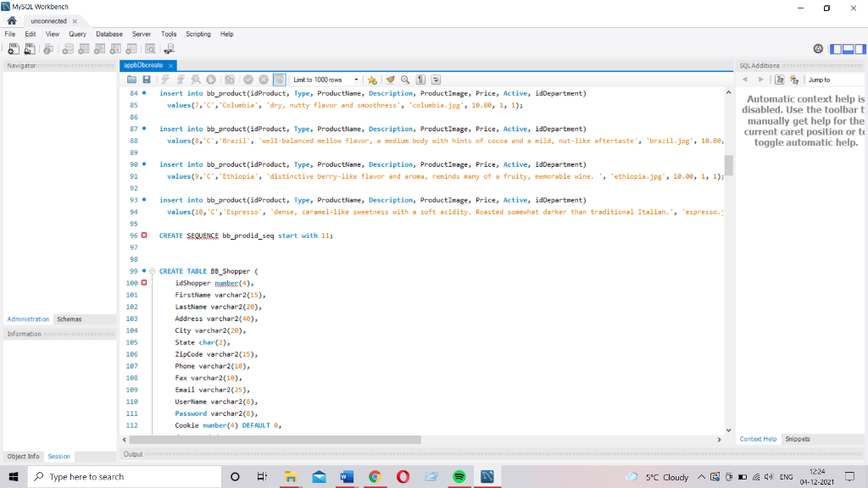Screen dimensions: 868x488
Task: Expand the Information section in the Navigator
Action: [24, 333]
